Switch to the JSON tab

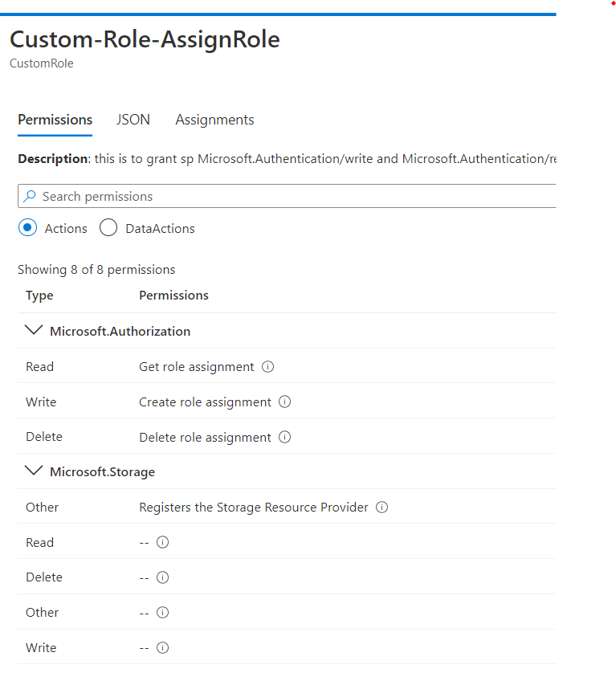pyautogui.click(x=133, y=119)
